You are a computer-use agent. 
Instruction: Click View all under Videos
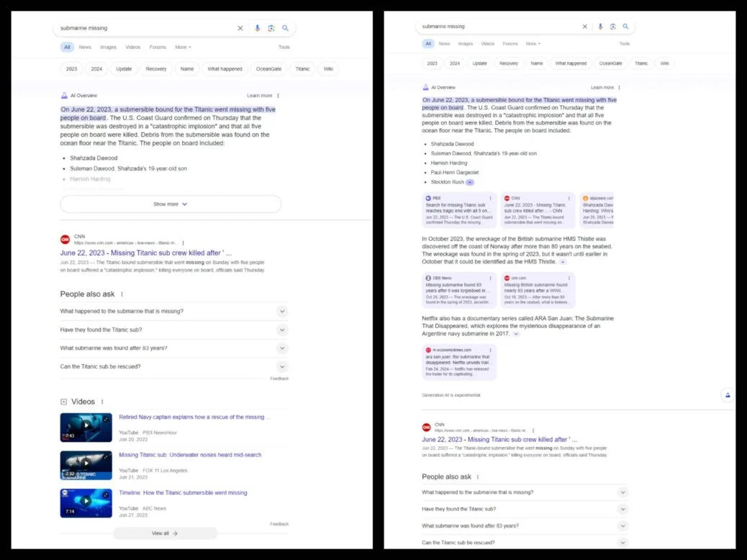click(165, 533)
